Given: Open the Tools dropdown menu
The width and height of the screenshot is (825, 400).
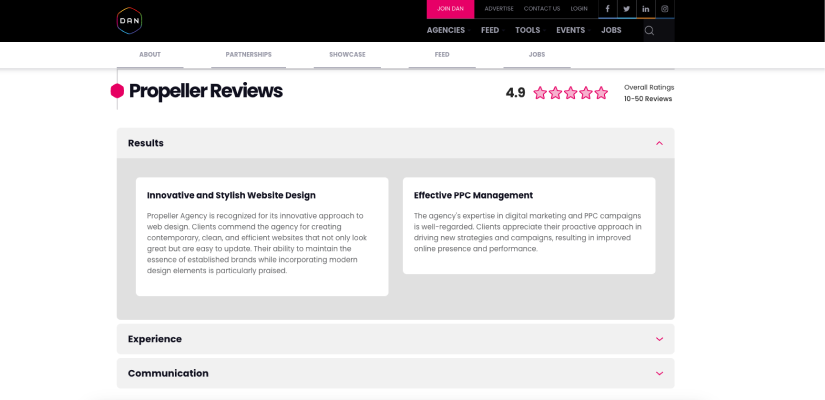Looking at the screenshot, I should (x=528, y=30).
